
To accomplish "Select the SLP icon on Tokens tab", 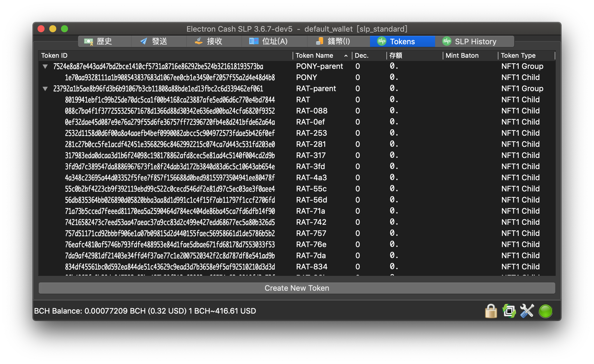I will pos(381,41).
